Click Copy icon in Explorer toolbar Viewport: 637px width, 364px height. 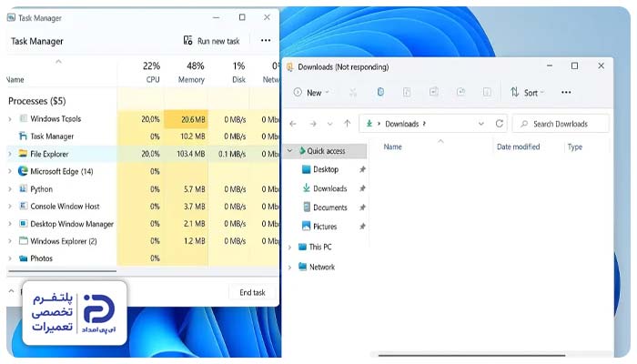point(380,92)
